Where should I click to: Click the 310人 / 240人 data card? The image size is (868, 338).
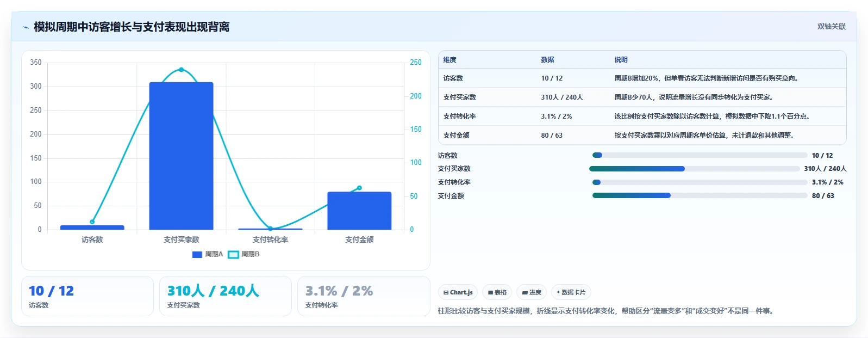[226, 296]
